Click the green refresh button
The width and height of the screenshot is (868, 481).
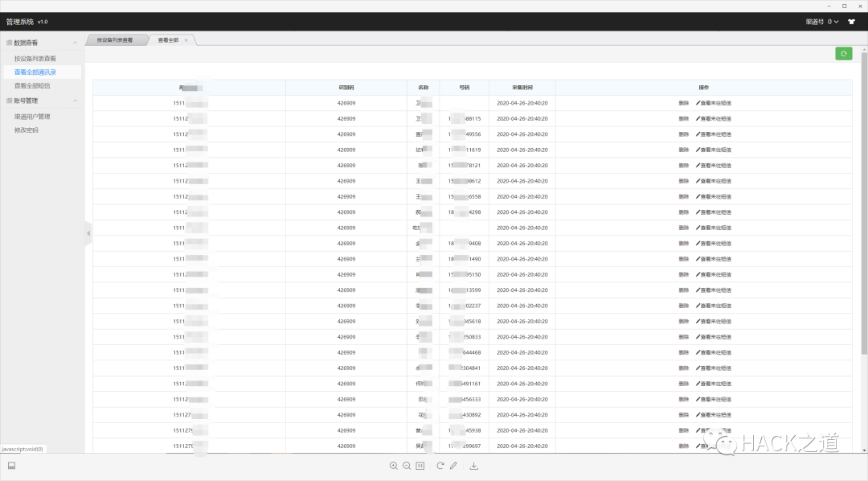(x=844, y=54)
